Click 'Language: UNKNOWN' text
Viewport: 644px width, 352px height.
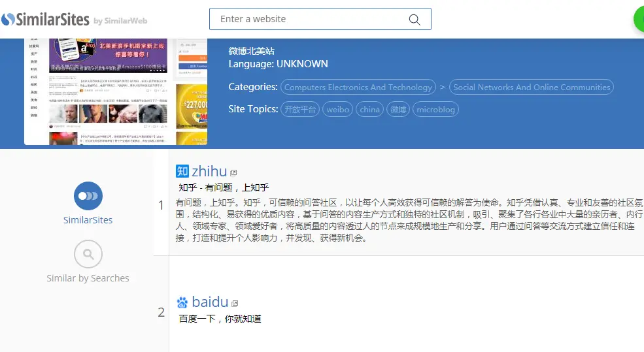click(x=278, y=64)
